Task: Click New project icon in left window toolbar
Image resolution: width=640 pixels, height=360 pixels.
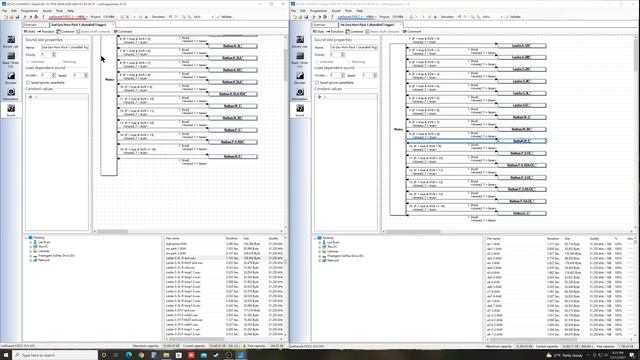Action: tap(5, 17)
